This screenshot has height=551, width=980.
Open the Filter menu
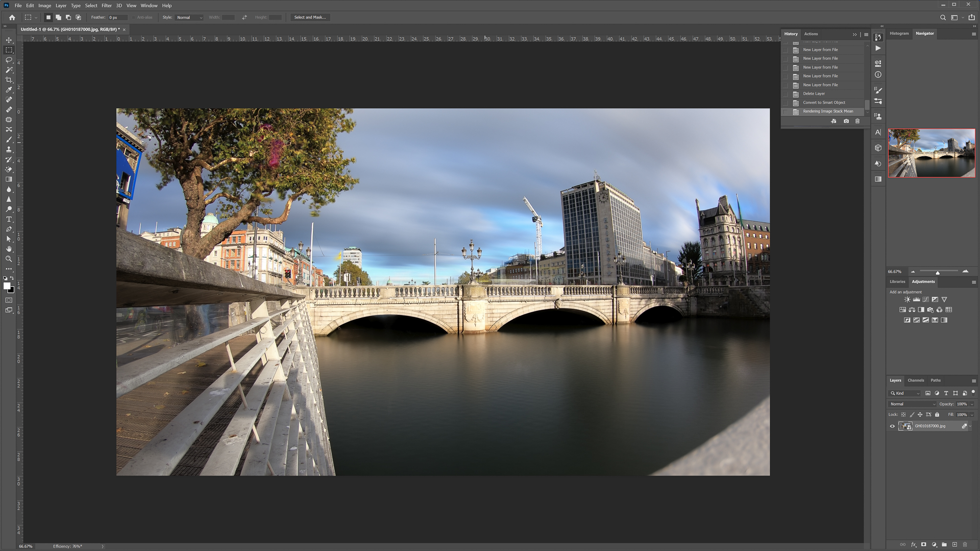coord(106,5)
